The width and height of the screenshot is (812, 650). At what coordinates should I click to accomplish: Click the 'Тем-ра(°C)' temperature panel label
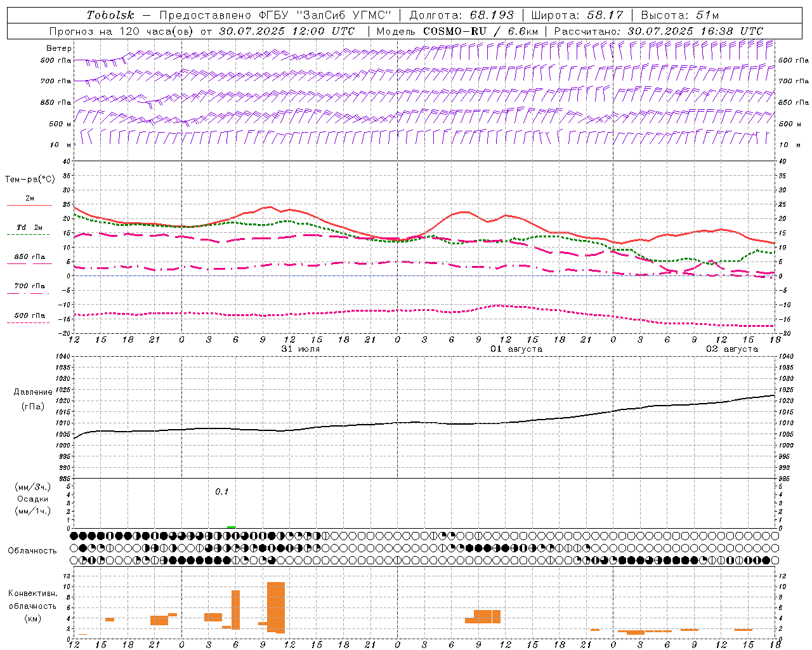point(30,180)
